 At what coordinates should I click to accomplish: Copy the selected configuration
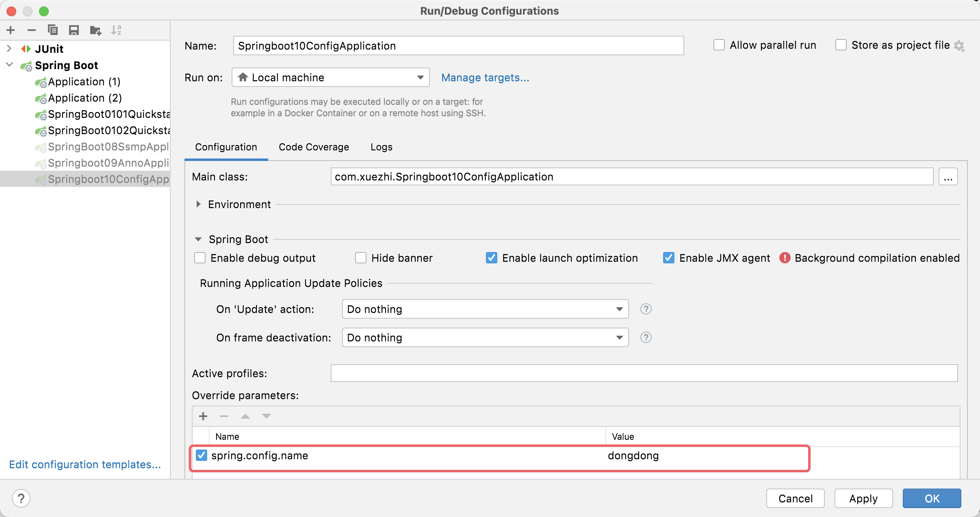coord(53,30)
